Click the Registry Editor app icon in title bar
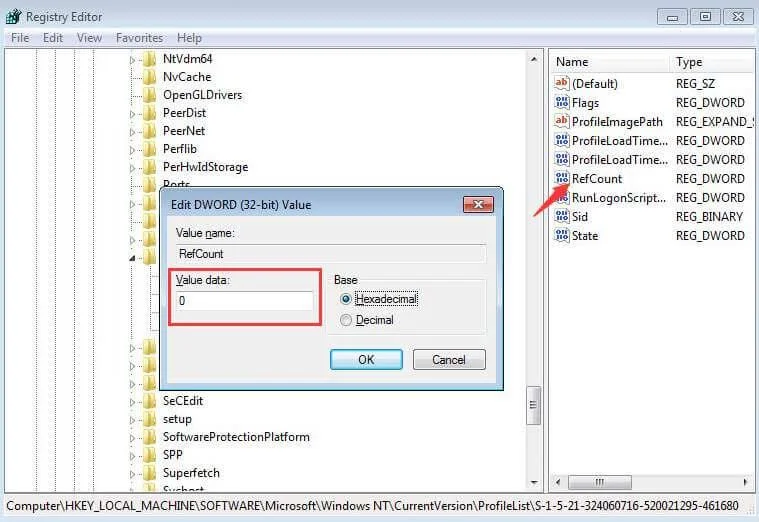This screenshot has height=522, width=759. tap(14, 16)
